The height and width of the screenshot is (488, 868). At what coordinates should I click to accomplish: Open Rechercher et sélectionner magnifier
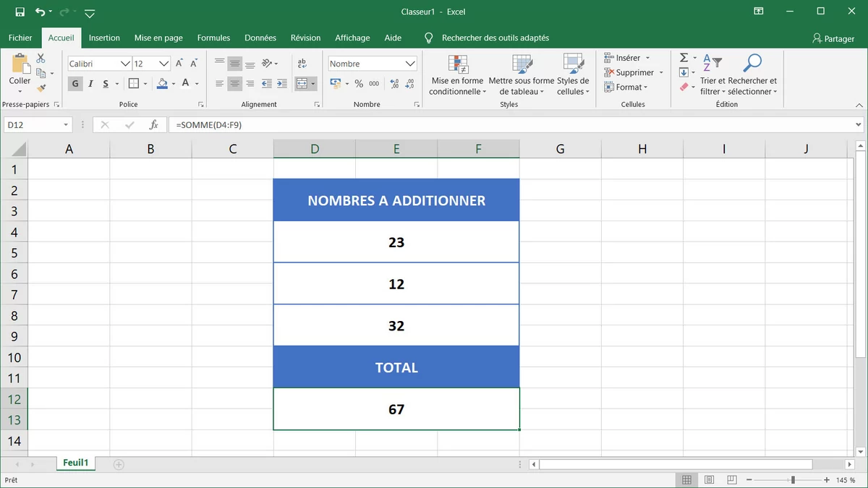click(752, 64)
